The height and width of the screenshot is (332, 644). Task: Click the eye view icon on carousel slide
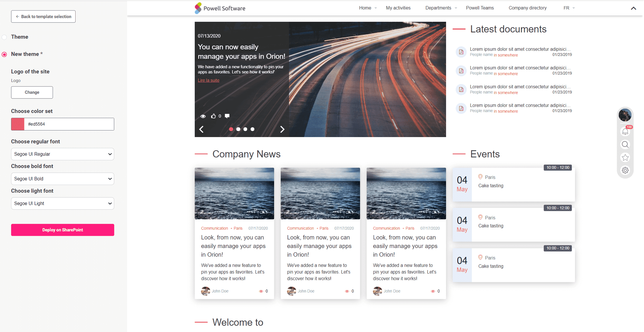coord(203,116)
